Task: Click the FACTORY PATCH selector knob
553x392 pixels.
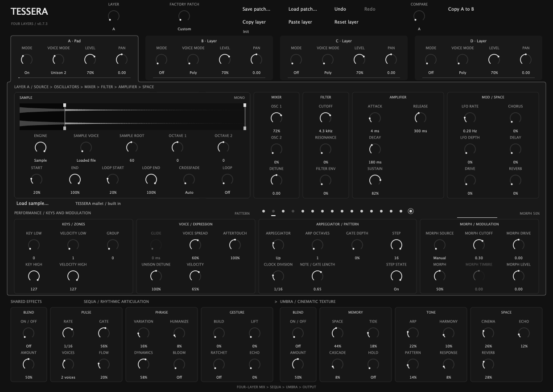Action: 184,16
